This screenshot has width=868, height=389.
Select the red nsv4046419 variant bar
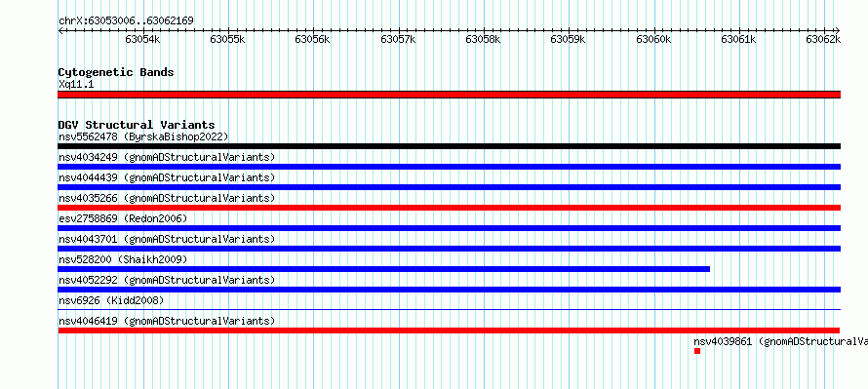449,331
